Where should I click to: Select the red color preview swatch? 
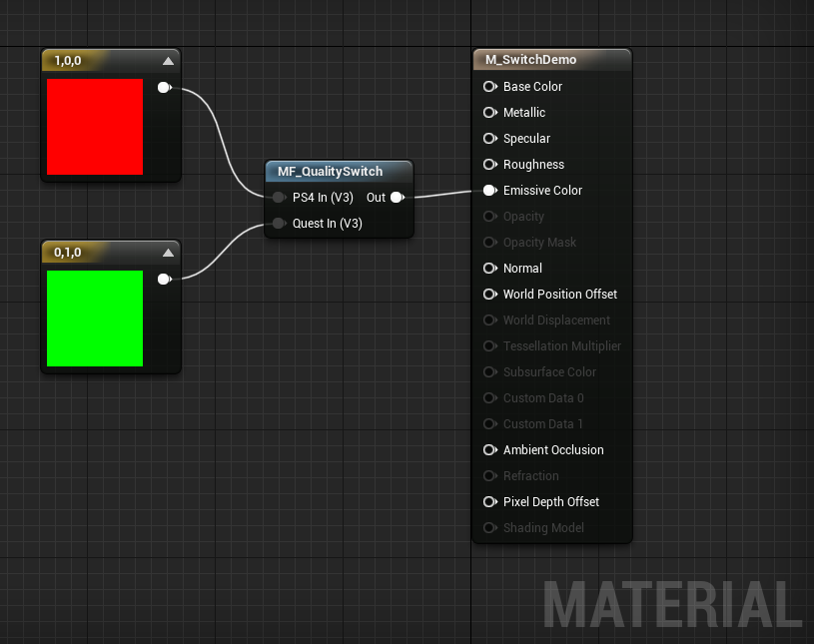[x=95, y=127]
